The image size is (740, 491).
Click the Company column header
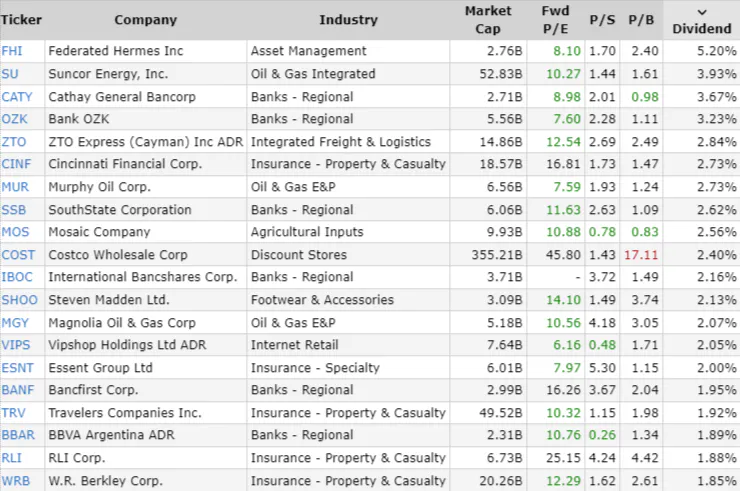pos(145,20)
